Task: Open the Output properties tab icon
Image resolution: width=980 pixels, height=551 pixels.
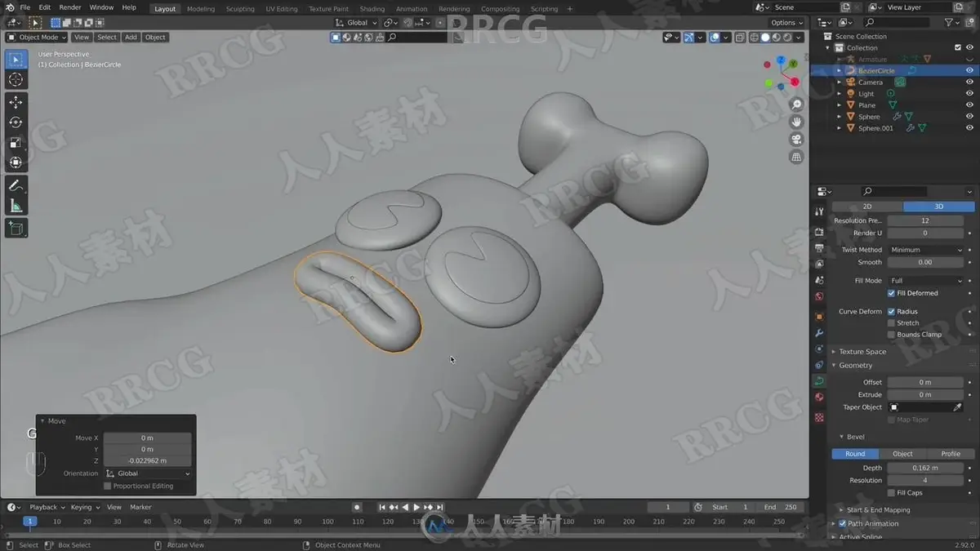Action: (x=819, y=247)
